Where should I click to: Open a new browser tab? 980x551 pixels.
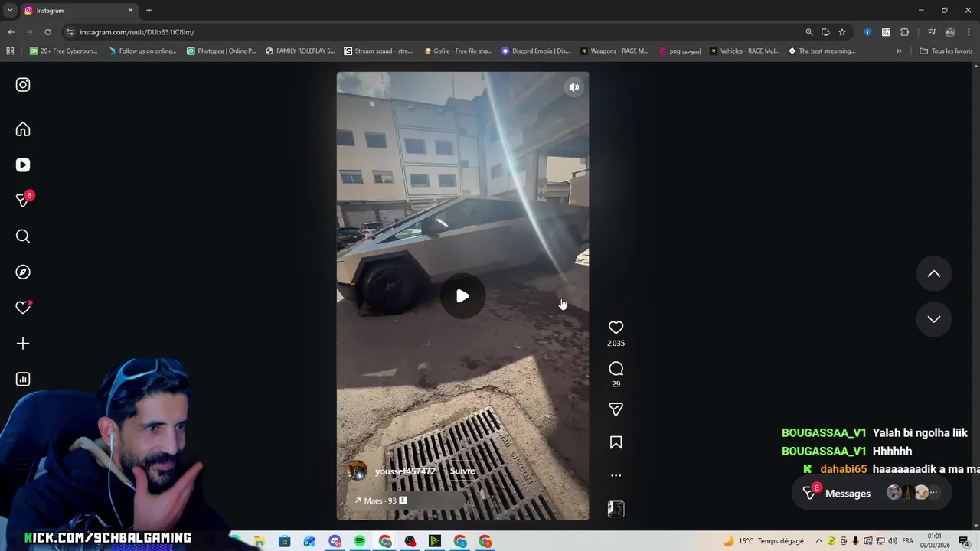[x=149, y=11]
